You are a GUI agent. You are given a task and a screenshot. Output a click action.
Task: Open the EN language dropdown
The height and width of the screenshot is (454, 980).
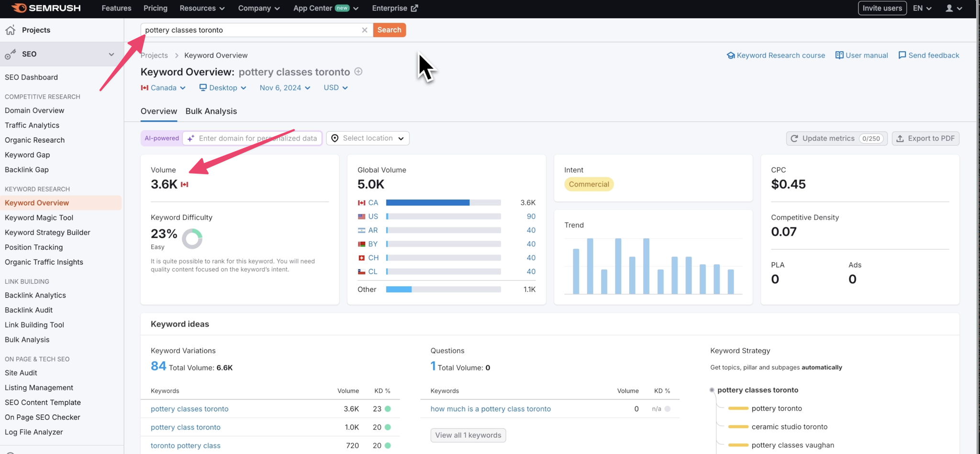pos(922,8)
